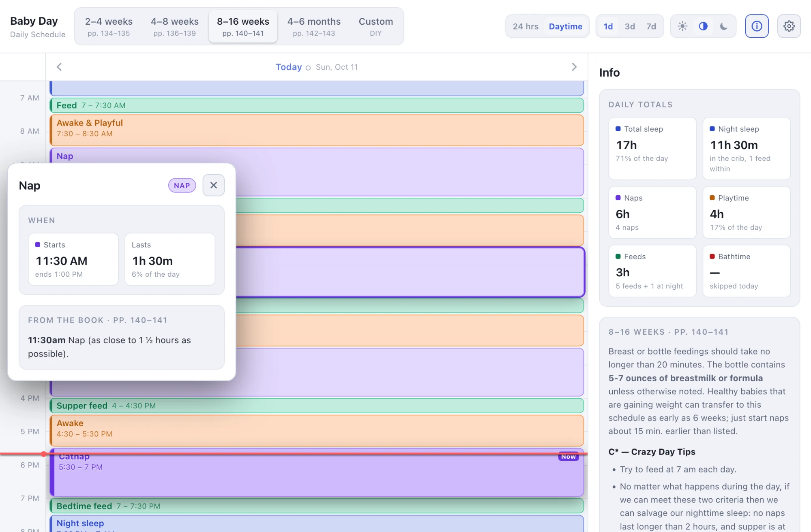Click the From the Book pp. 140–141 note
The width and height of the screenshot is (811, 532).
click(x=122, y=338)
